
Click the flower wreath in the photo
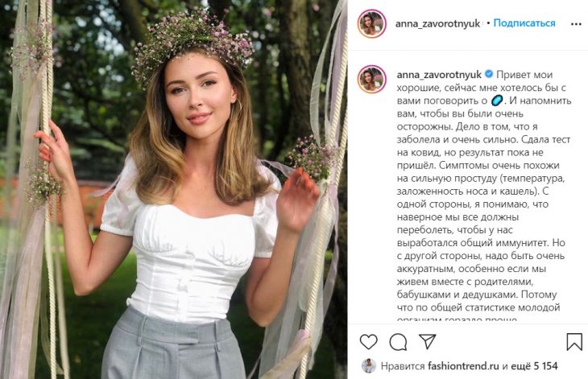pos(193,45)
